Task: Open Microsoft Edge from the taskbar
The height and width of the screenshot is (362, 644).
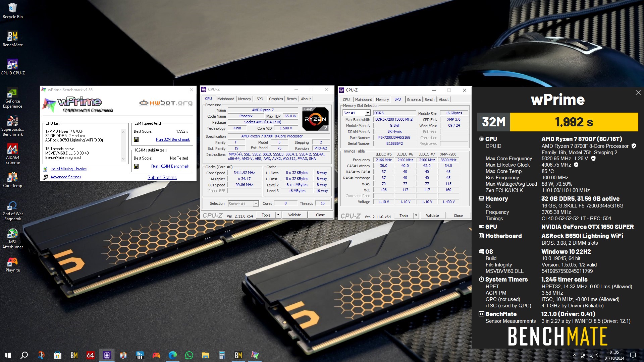Action: pos(173,355)
